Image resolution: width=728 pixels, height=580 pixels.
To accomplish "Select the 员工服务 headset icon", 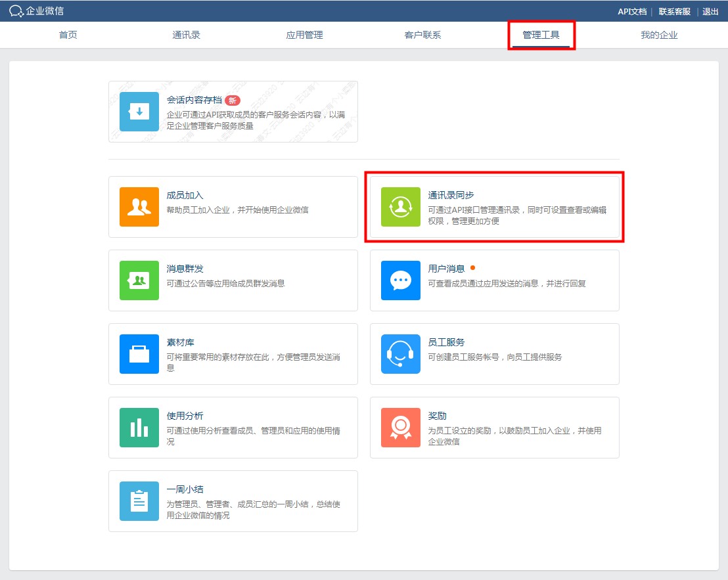I will click(x=401, y=354).
